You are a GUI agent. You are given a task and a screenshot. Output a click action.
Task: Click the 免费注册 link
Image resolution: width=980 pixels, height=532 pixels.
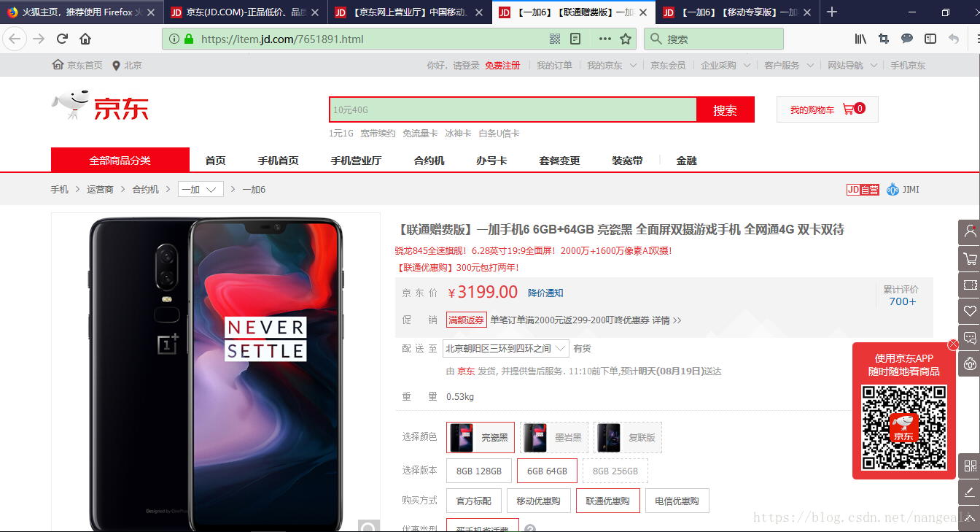pos(502,65)
